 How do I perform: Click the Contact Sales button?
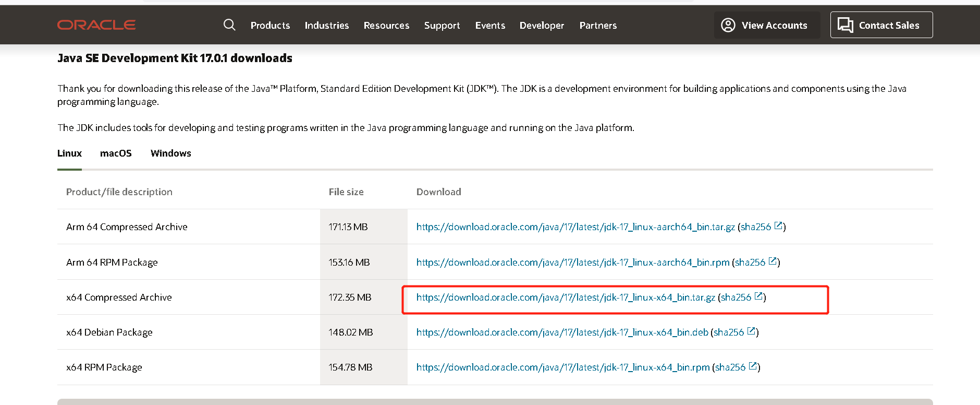881,25
